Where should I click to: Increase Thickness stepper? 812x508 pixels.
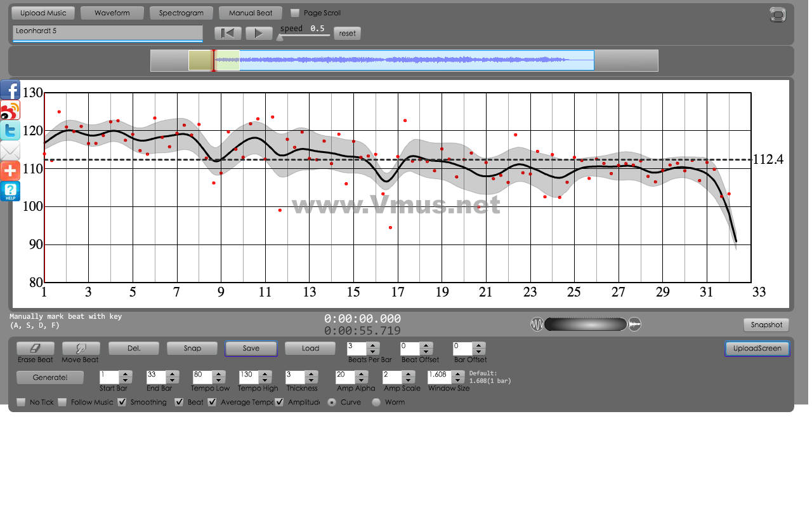pos(311,374)
